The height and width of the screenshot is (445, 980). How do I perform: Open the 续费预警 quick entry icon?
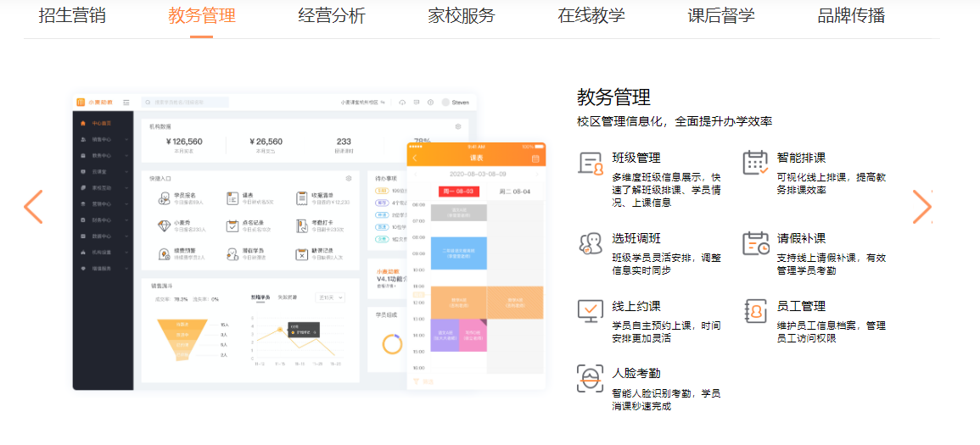164,254
